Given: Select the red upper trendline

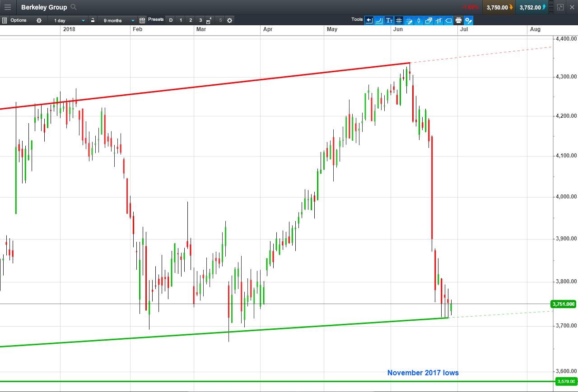Looking at the screenshot, I should tap(205, 86).
